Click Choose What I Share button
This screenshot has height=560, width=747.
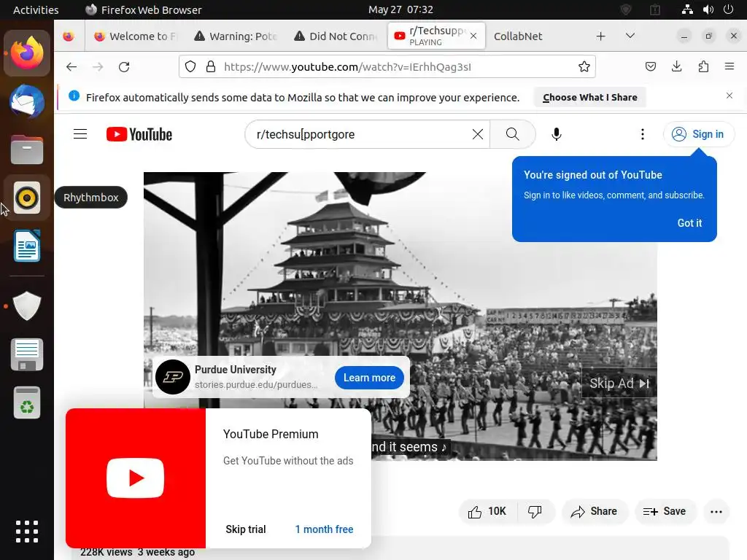point(589,97)
